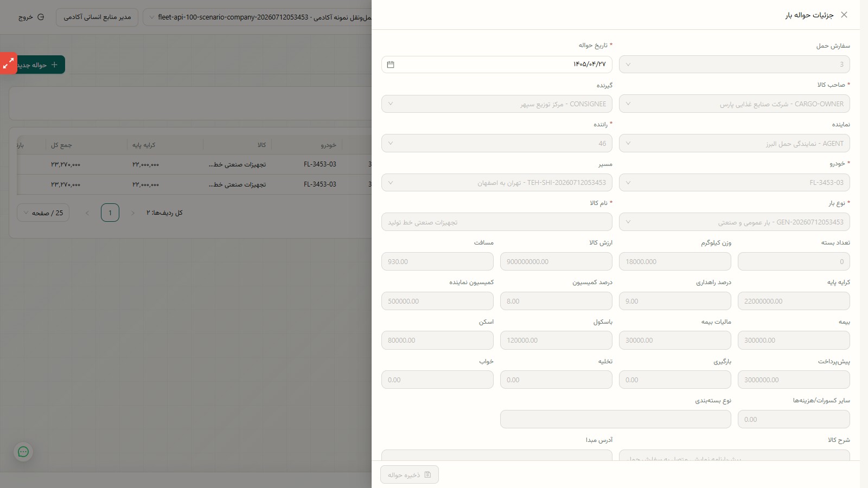Screen dimensions: 868x488
Task: Select page 1 in pagination
Action: point(110,213)
